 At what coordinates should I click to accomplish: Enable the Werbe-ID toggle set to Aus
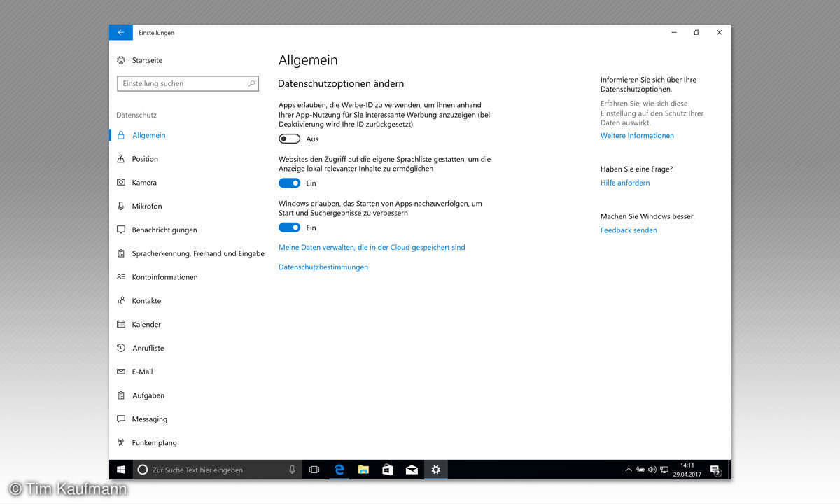click(x=289, y=139)
